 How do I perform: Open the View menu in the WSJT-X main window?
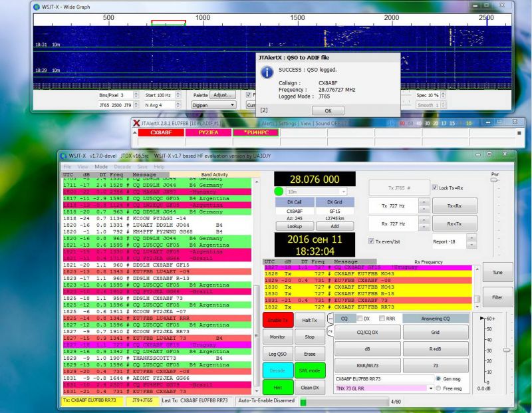click(82, 167)
